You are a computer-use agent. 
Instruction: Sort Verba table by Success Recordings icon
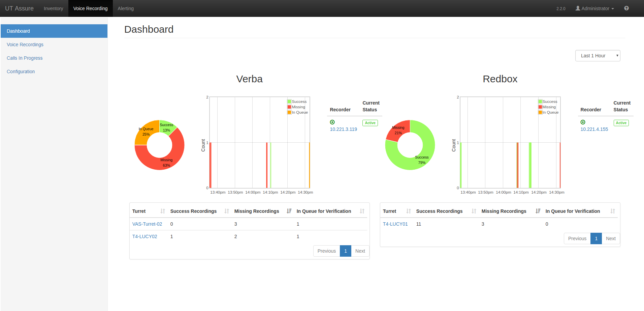coord(227,211)
